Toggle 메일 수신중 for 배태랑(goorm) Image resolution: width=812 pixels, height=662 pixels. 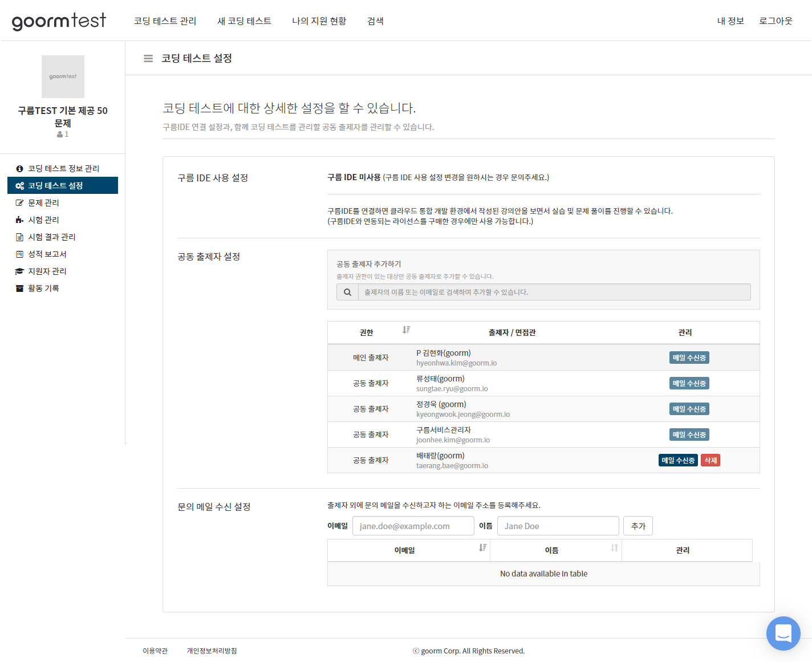(x=677, y=461)
